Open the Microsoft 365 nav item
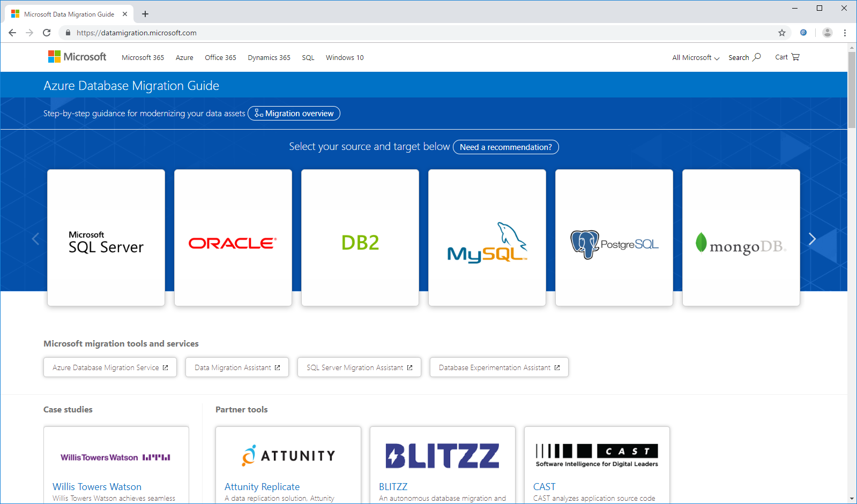 143,57
